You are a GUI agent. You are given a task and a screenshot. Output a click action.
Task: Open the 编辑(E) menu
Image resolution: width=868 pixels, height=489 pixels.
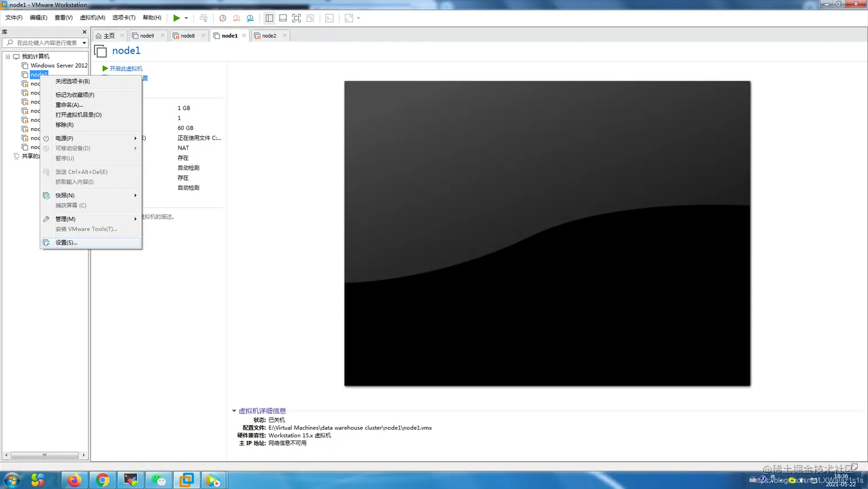tap(38, 18)
